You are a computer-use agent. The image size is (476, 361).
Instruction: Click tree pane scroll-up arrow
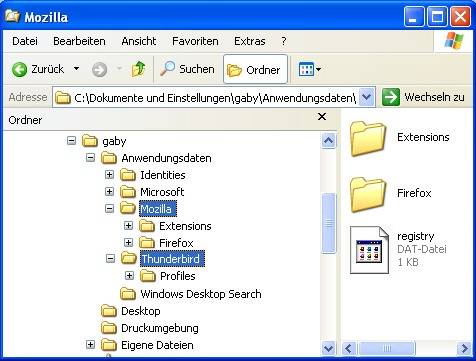point(329,140)
